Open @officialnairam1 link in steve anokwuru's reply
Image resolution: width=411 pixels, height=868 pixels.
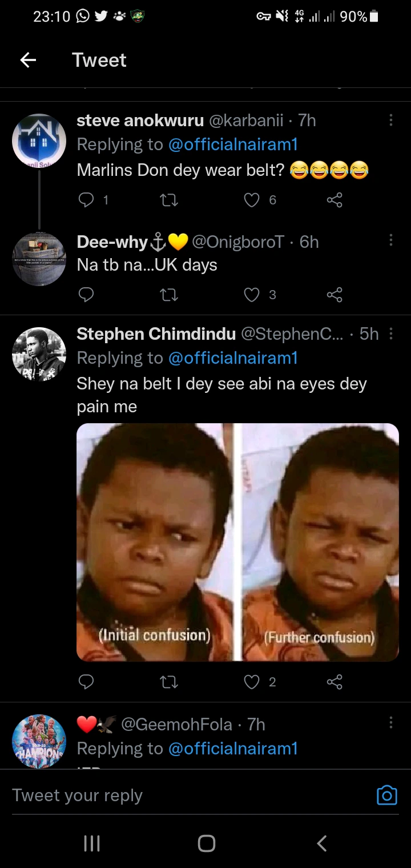233,144
